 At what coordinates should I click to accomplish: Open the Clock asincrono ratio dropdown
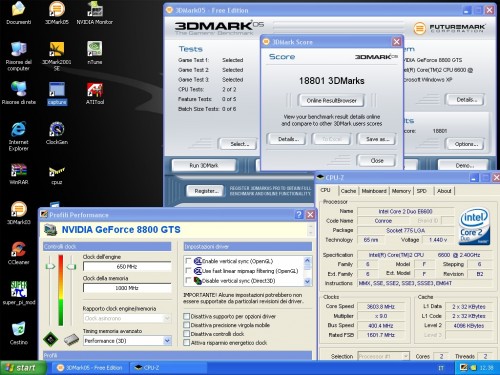(x=167, y=318)
